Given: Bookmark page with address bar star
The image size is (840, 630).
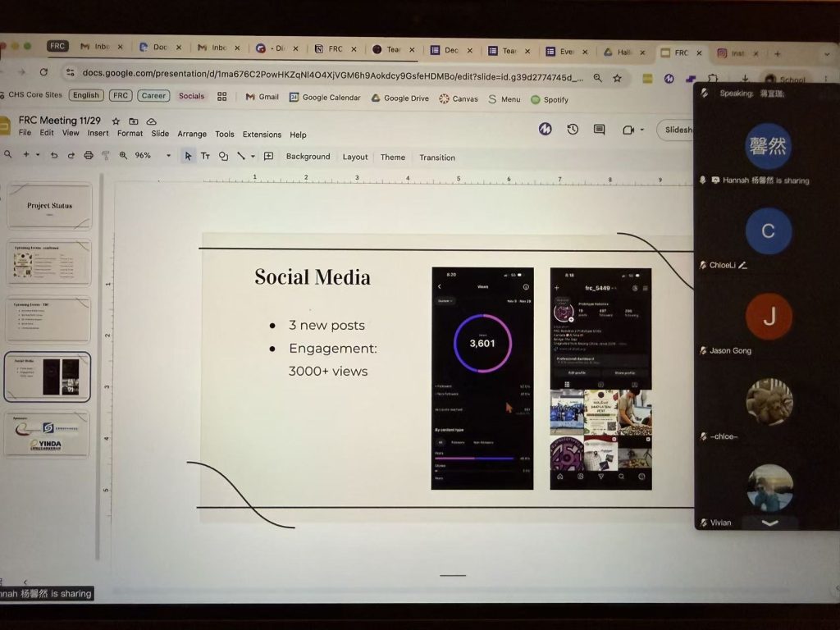Looking at the screenshot, I should [617, 78].
